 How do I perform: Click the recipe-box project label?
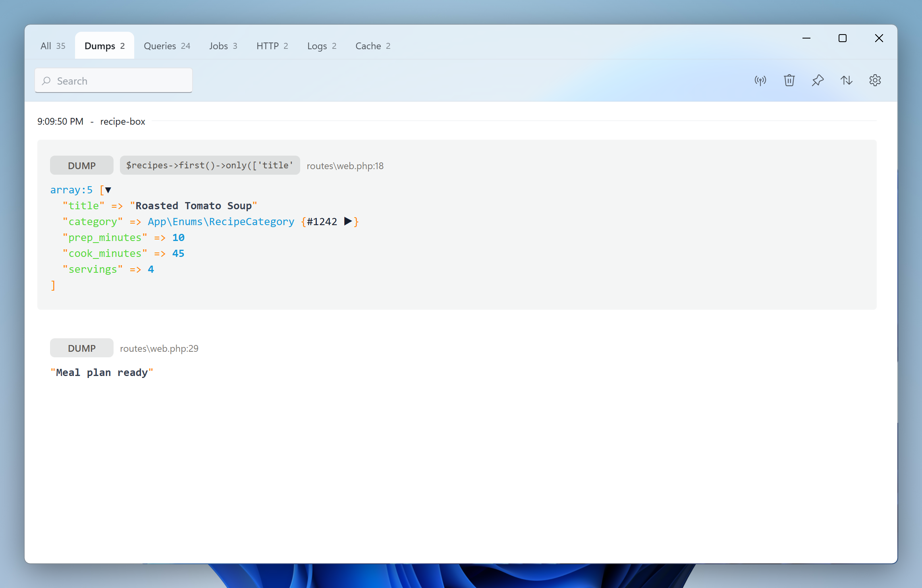tap(123, 121)
